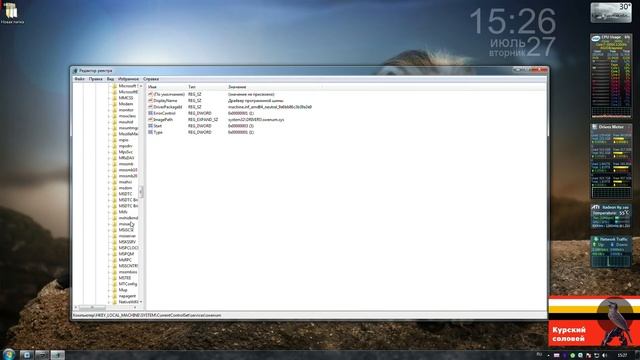
Task: Click the string icon of DisplayName value
Action: click(150, 100)
